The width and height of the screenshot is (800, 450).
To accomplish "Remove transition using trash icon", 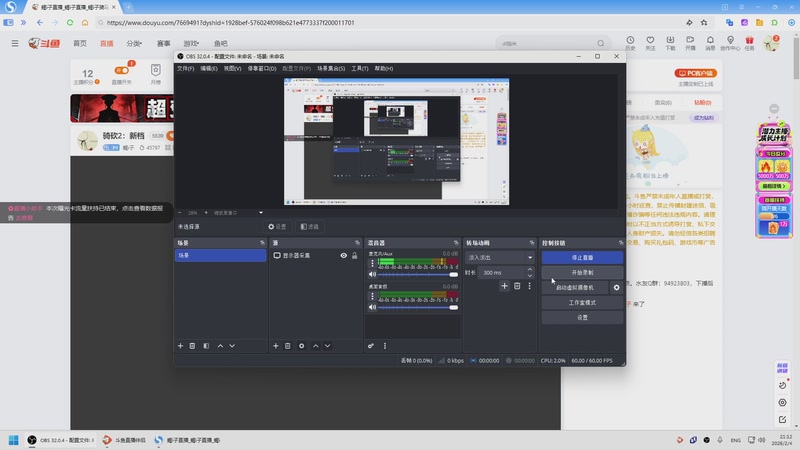I will (x=517, y=286).
